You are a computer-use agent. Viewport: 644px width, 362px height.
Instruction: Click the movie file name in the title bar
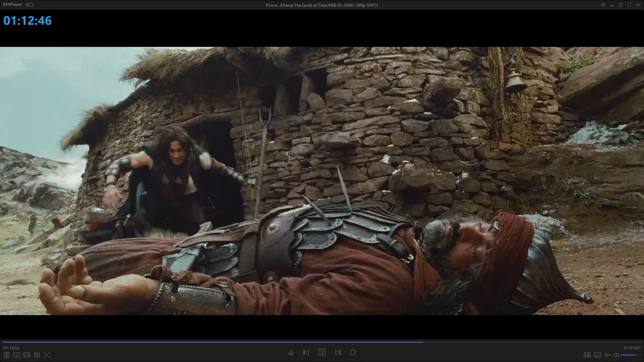coord(322,5)
